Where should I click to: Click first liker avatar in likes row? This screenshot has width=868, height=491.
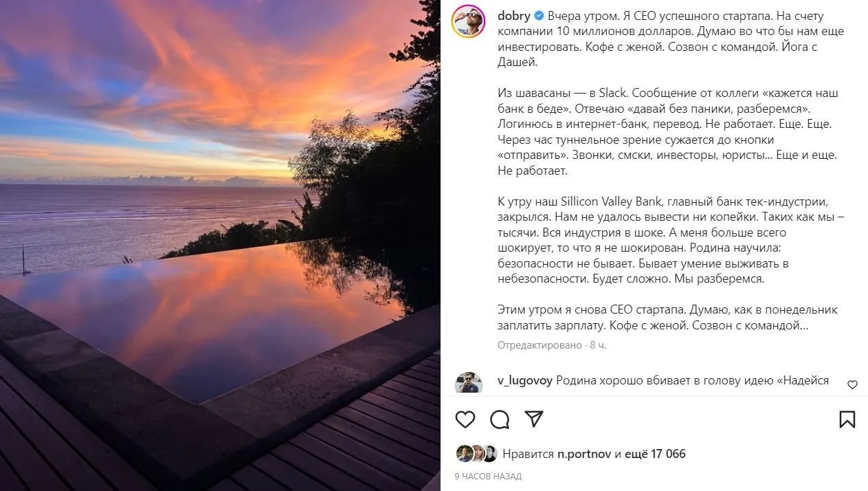pos(465,454)
